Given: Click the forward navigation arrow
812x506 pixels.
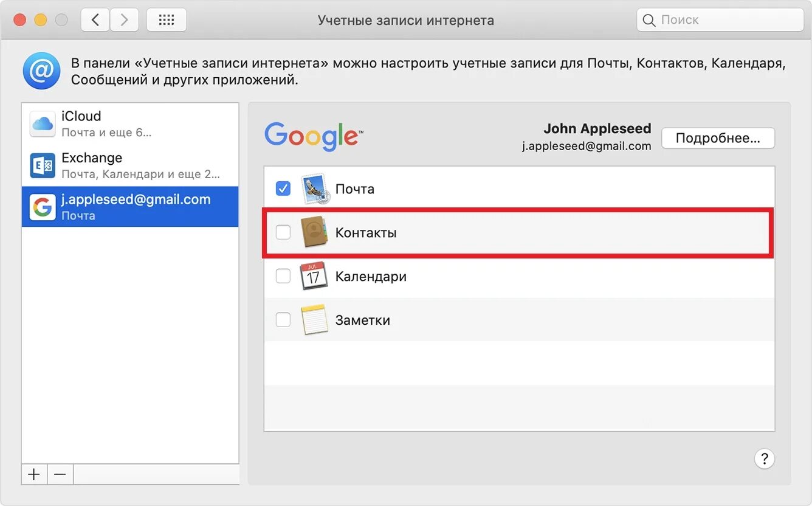Looking at the screenshot, I should [x=124, y=20].
